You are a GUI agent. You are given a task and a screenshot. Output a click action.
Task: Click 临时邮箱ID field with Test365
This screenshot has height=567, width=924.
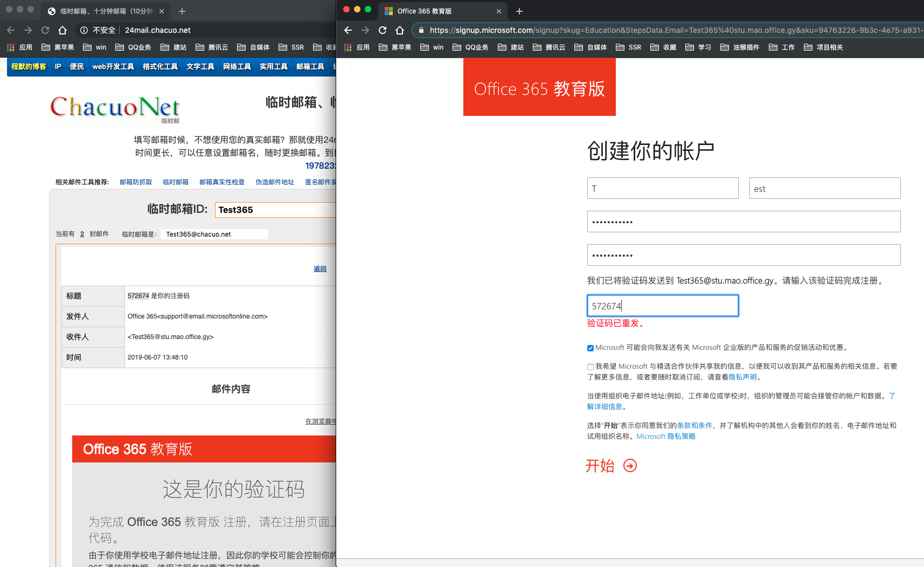(275, 210)
